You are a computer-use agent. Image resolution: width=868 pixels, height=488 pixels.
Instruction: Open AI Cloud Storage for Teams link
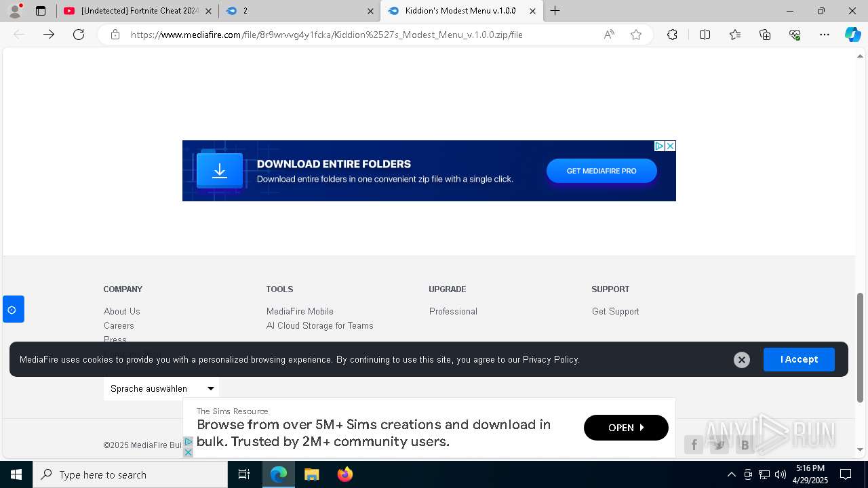coord(320,325)
